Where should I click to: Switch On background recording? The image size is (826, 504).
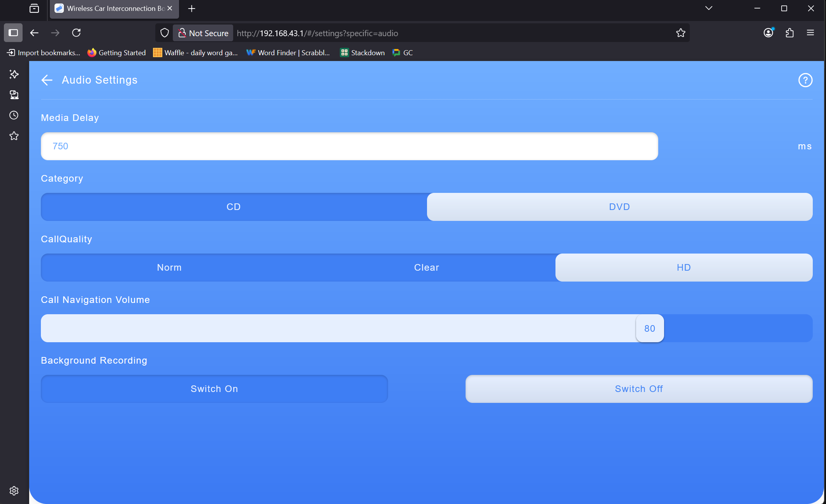214,389
